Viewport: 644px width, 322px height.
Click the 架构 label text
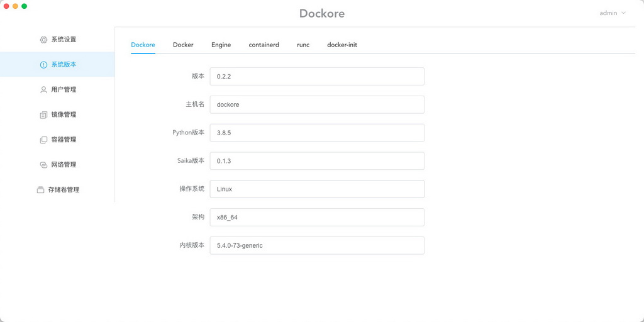point(198,217)
